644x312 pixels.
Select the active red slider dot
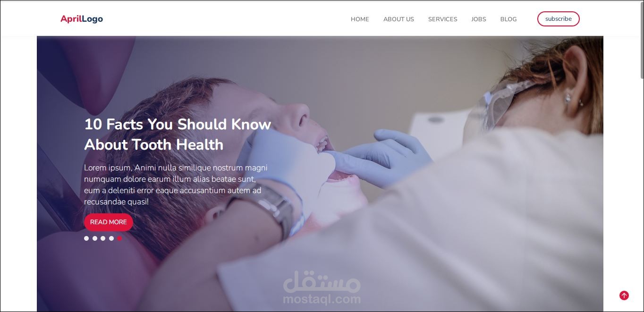pyautogui.click(x=119, y=238)
